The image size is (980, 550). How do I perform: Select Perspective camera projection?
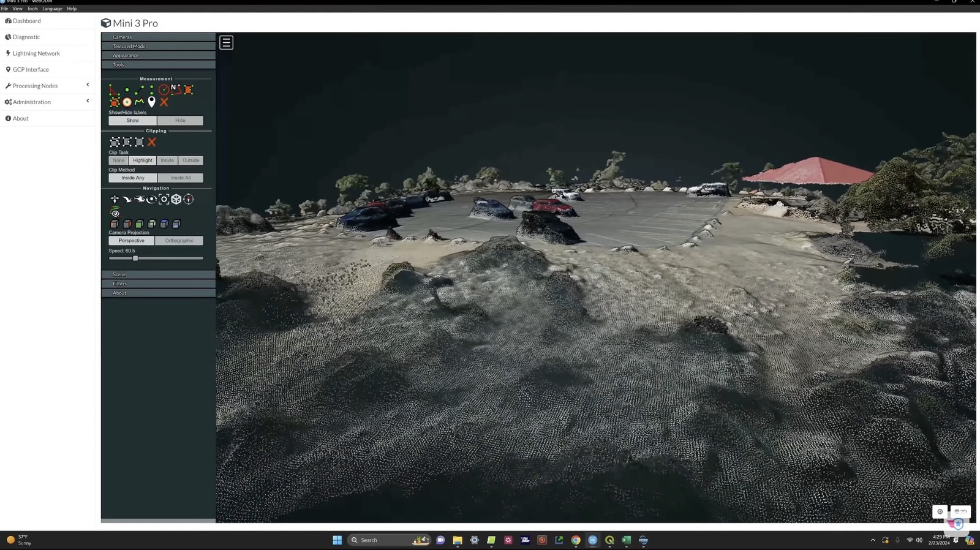pyautogui.click(x=132, y=241)
